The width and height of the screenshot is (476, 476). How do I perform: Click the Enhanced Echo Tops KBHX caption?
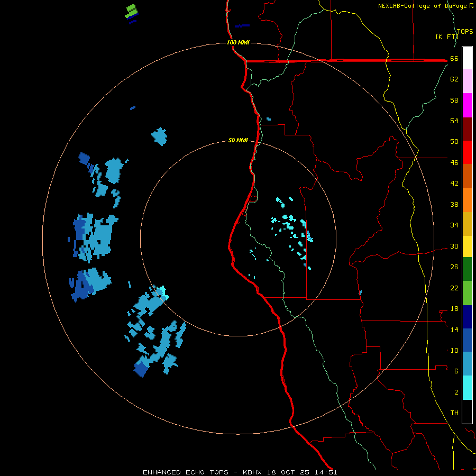click(x=240, y=472)
